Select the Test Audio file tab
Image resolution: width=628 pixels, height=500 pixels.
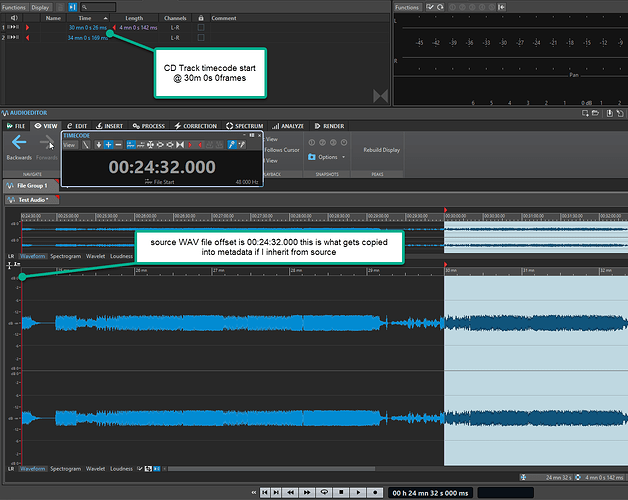32,200
